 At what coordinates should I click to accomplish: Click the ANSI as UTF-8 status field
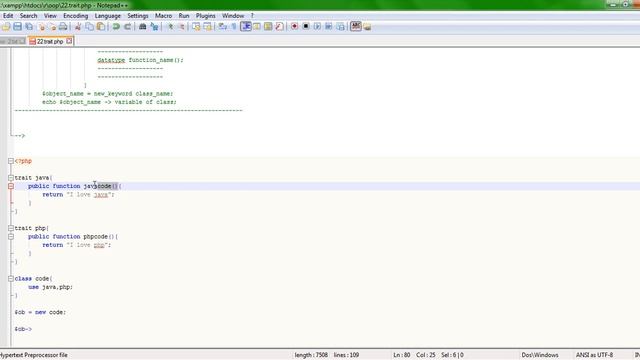[594, 355]
